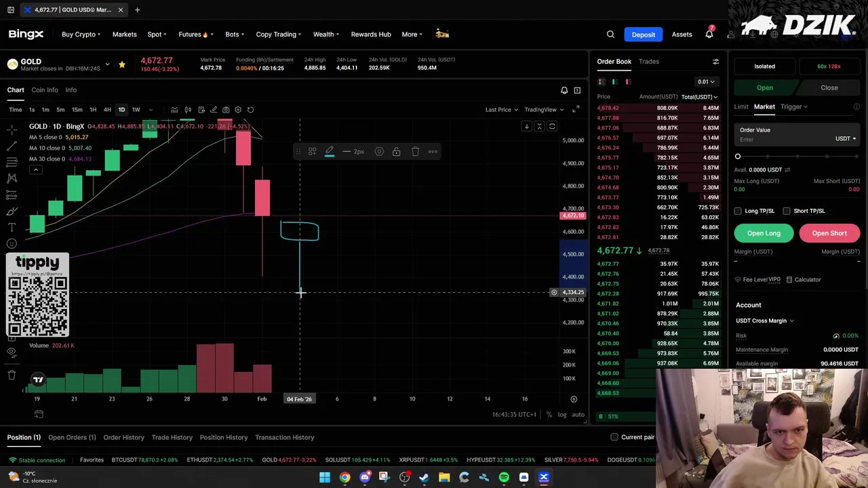Image resolution: width=868 pixels, height=488 pixels.
Task: Click the BingX logo
Action: coord(26,34)
